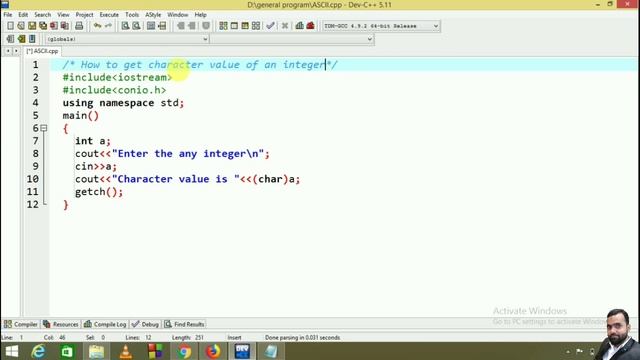Image resolution: width=640 pixels, height=360 pixels.
Task: Switch to the Compile Log bottom tab
Action: tap(105, 324)
